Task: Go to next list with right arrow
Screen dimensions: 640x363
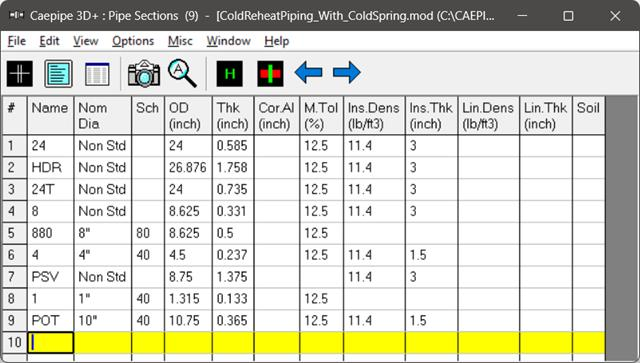Action: pyautogui.click(x=347, y=73)
